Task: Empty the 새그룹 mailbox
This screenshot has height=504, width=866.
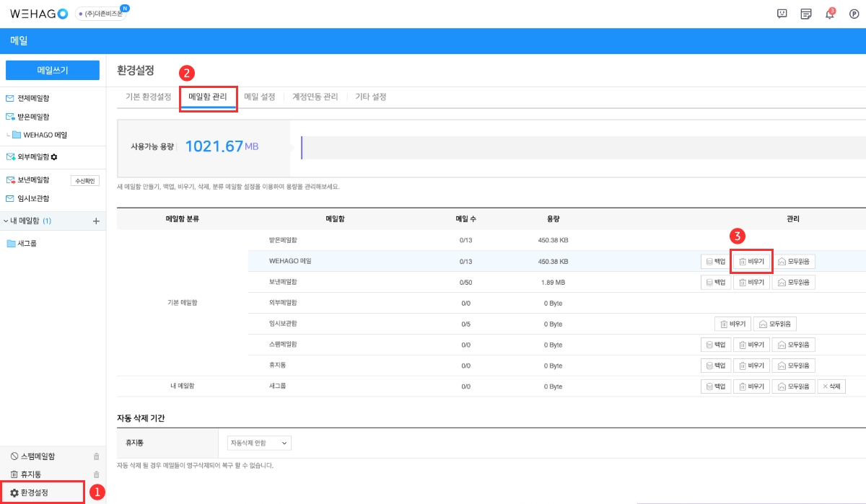Action: click(751, 386)
